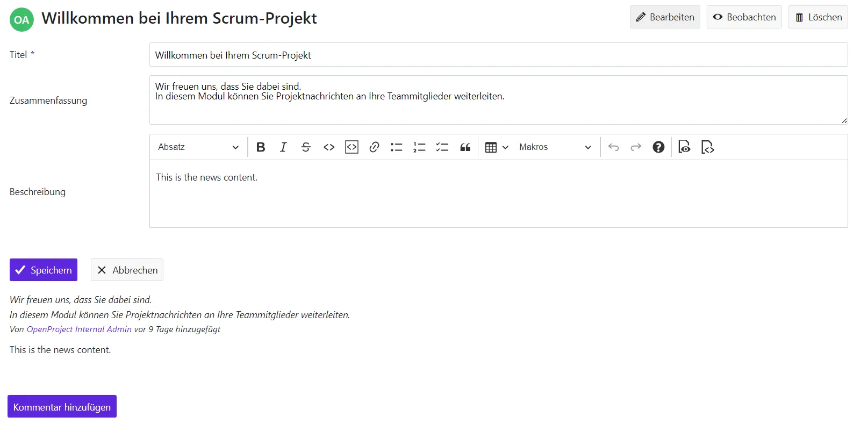Screen dimensions: 868x424
Task: Create a numbered list
Action: 419,147
